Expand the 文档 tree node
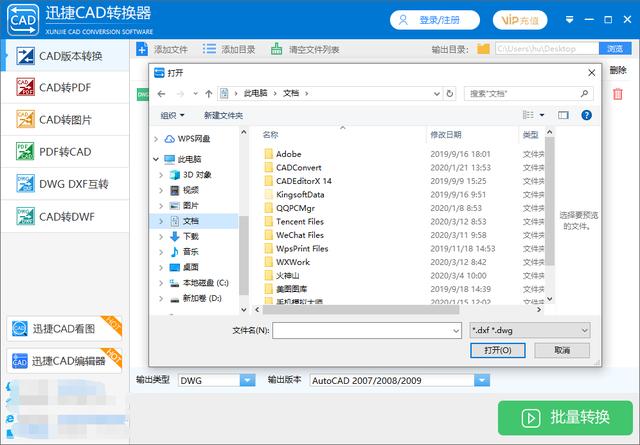640x445 pixels. pos(161,221)
